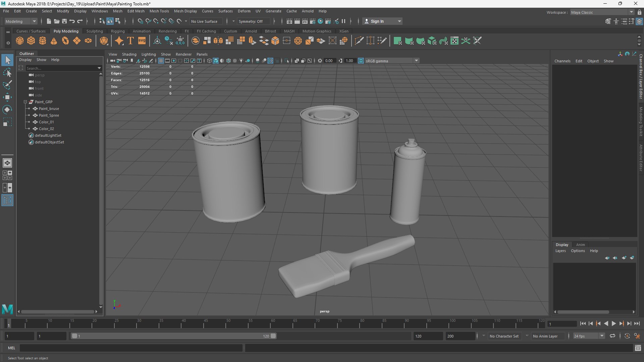The height and width of the screenshot is (362, 644).
Task: Click the playback range slider bar
Action: [174, 336]
